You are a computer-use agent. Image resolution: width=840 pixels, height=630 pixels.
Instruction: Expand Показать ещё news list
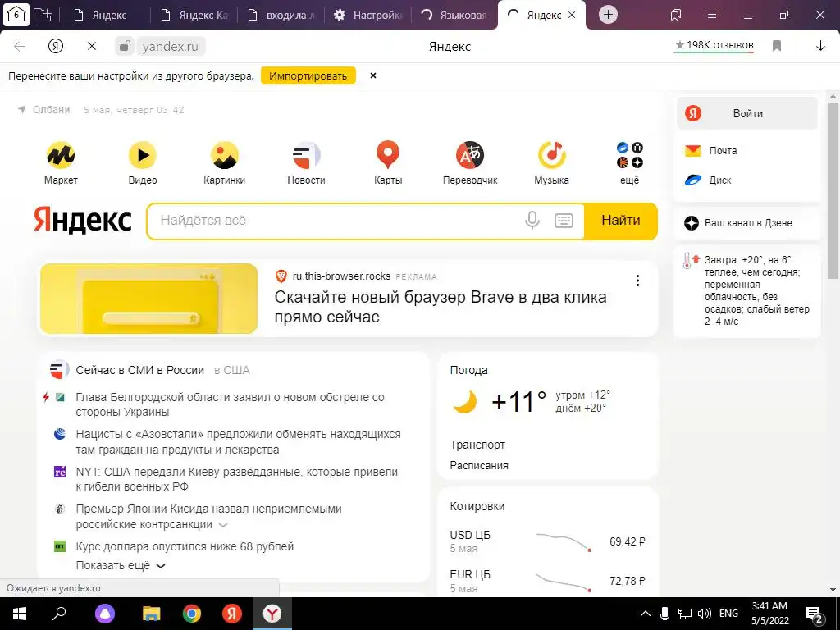point(121,566)
